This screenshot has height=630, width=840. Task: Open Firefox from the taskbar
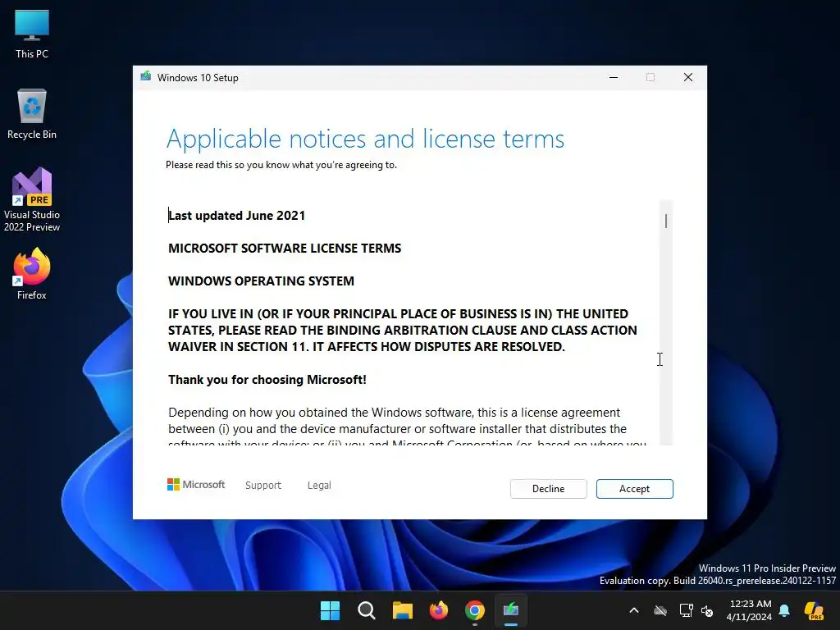[439, 610]
